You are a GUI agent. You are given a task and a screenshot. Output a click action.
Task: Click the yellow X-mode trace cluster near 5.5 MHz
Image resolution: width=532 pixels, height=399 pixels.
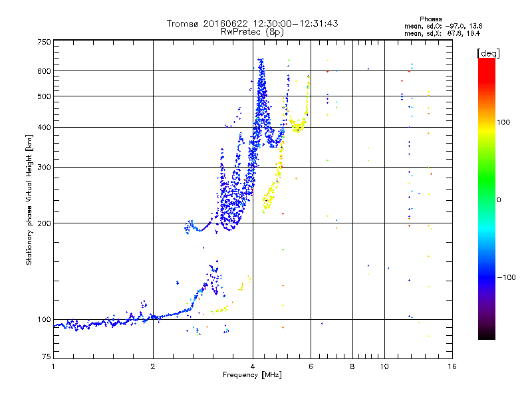[x=298, y=124]
